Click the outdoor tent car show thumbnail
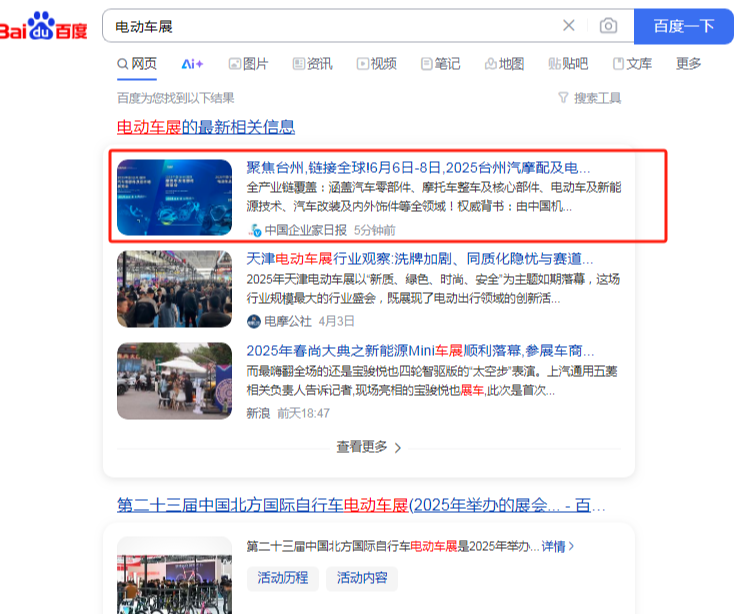Image resolution: width=740 pixels, height=614 pixels. [174, 381]
